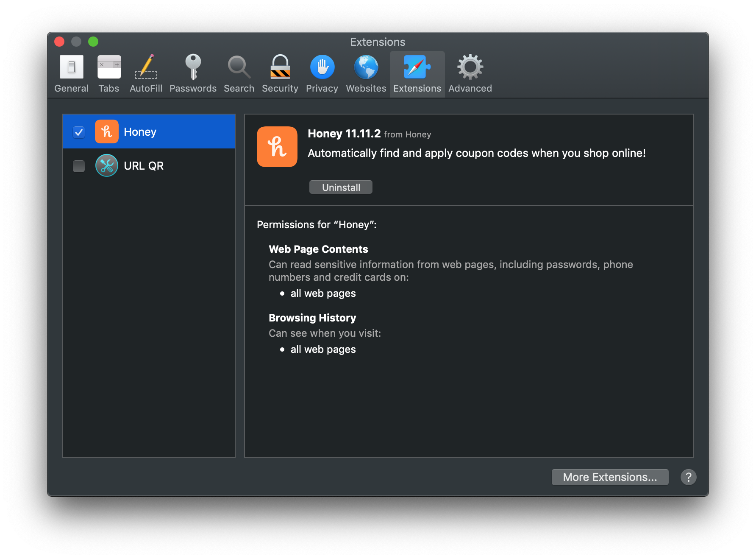
Task: Switch to AutoFill preferences
Action: [x=146, y=74]
